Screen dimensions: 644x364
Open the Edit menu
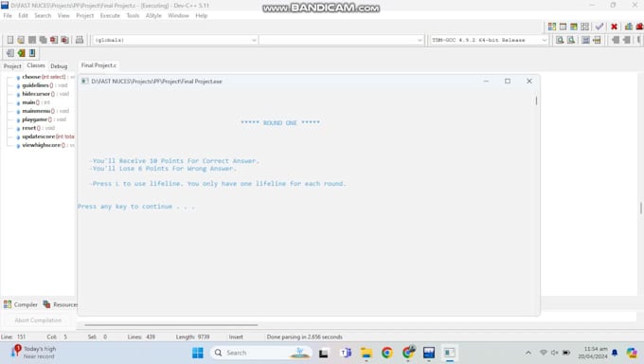(x=23, y=15)
